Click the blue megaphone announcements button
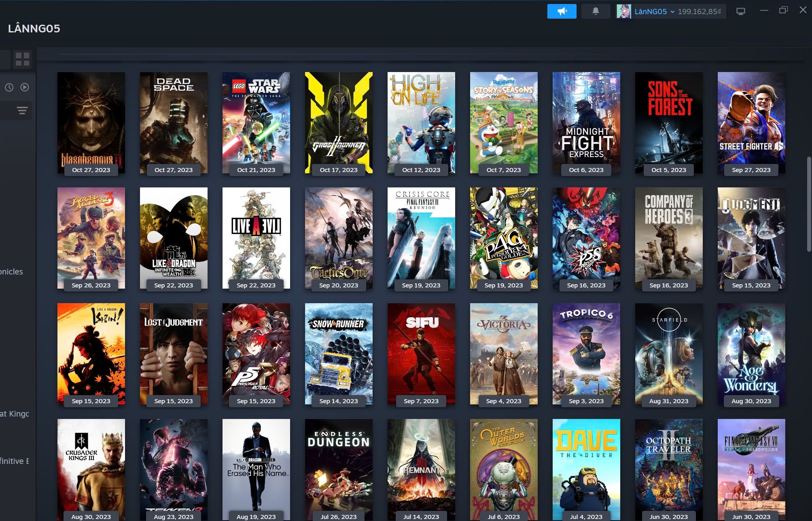 coord(562,11)
